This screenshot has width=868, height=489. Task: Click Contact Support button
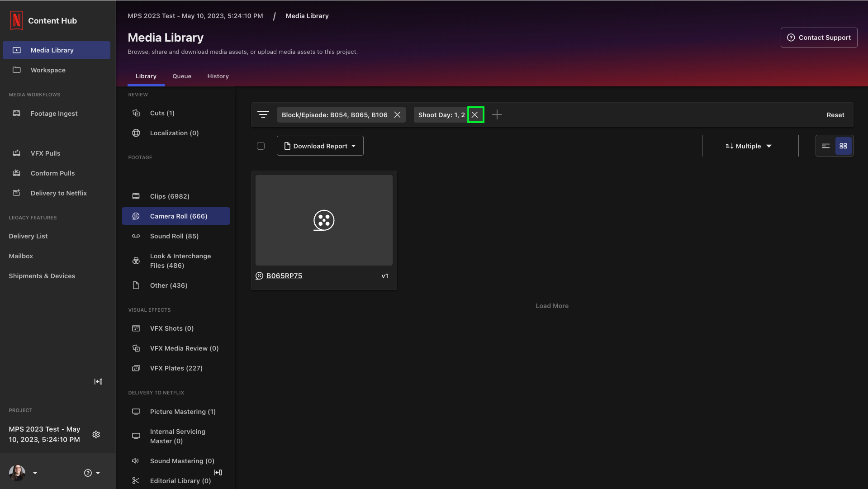coord(819,38)
